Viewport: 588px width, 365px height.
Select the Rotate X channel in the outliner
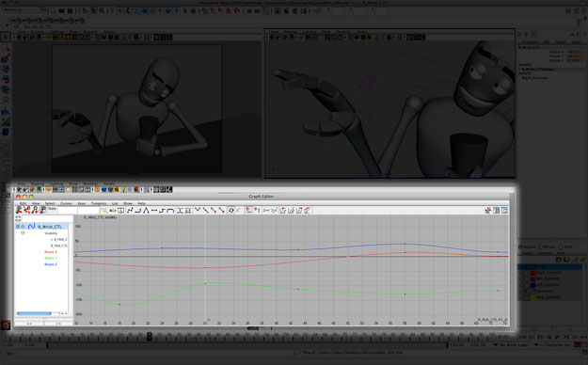click(x=50, y=252)
